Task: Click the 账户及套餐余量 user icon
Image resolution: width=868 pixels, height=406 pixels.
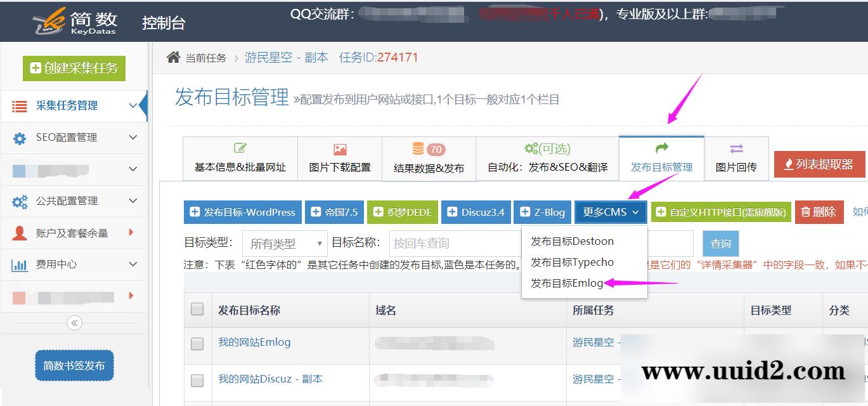Action: tap(20, 233)
